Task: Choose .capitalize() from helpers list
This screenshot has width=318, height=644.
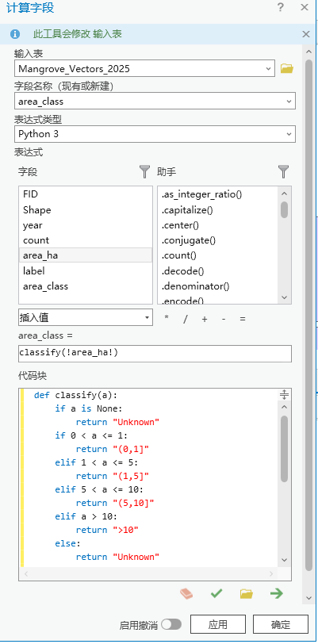Action: coord(187,210)
